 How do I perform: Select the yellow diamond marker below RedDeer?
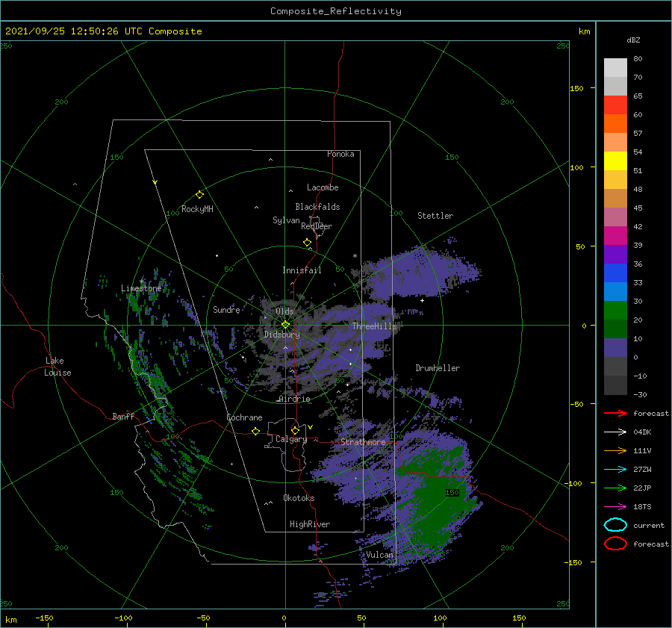point(307,243)
